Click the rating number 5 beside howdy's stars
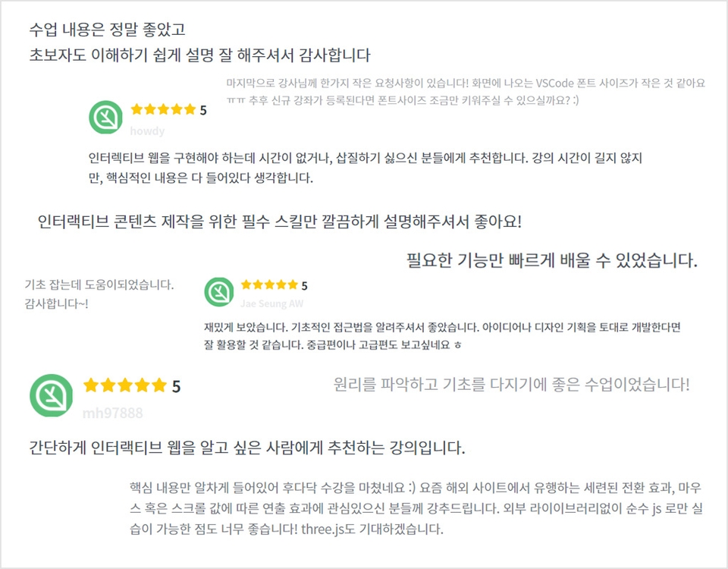This screenshot has height=569, width=728. [x=203, y=110]
